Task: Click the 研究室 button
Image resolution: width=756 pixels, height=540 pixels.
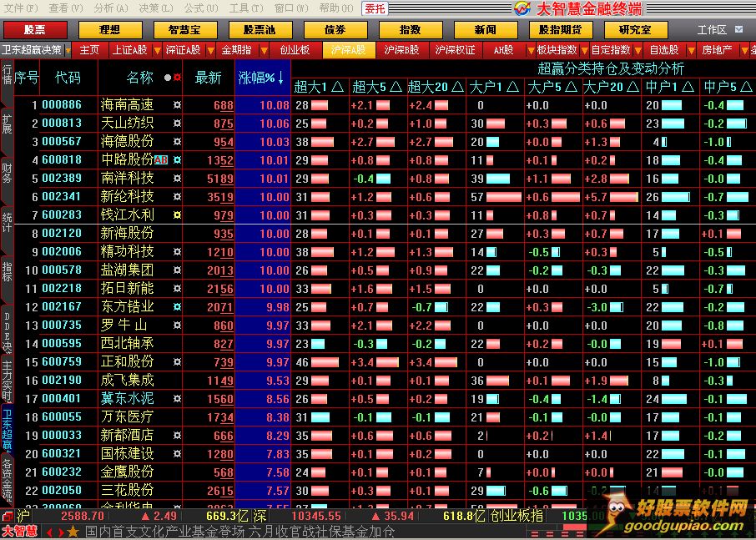Action: [x=635, y=30]
